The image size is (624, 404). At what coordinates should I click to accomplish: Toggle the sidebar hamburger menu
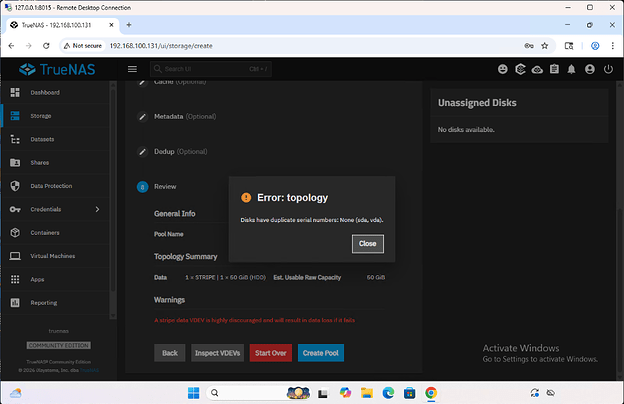pos(132,69)
